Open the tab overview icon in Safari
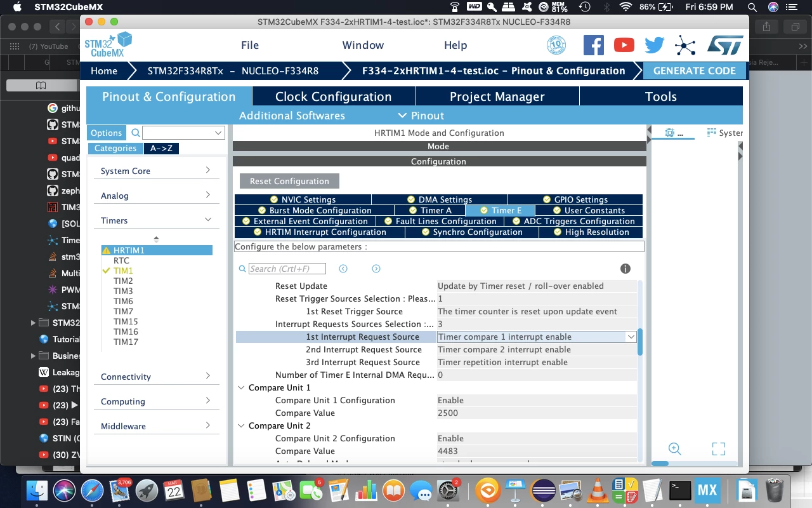 [794, 27]
